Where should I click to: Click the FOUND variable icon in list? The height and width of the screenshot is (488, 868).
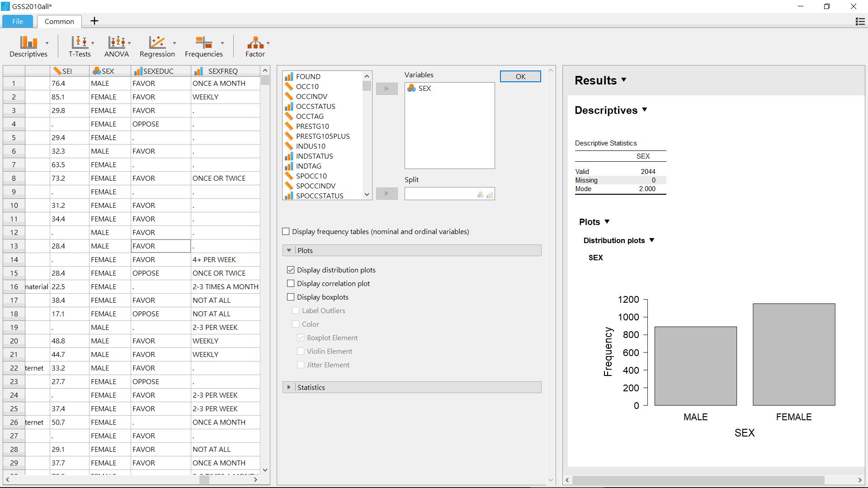coord(289,76)
